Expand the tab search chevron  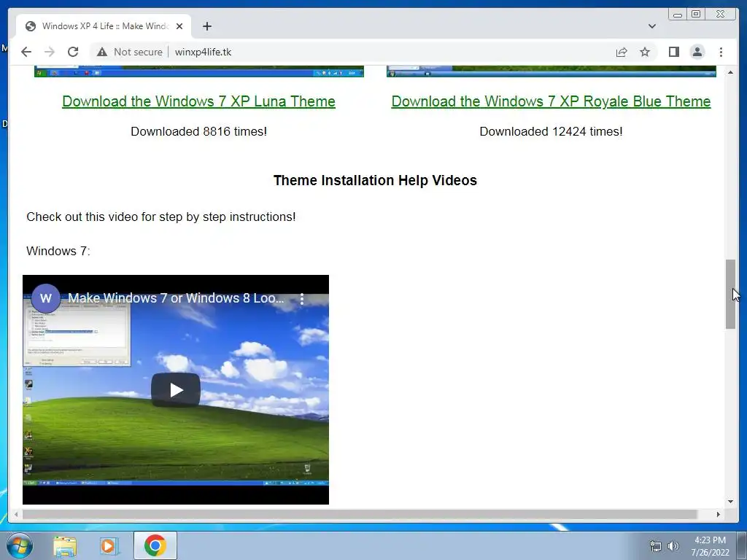652,26
